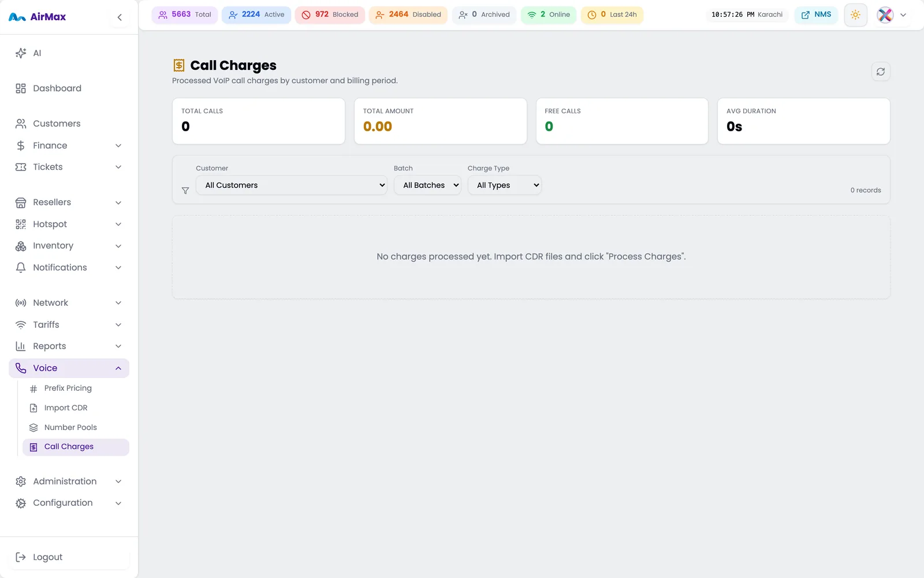Open the Charge Type dropdown
924x578 pixels.
505,185
